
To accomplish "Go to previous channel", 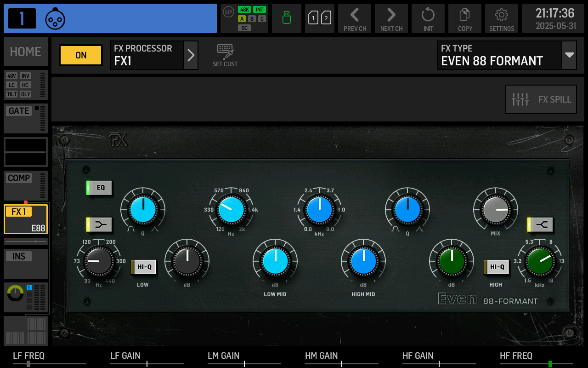I will tap(355, 18).
